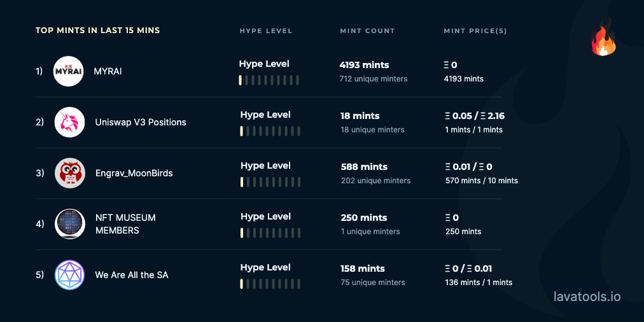Click MYRAI hype level meter
Screen dimensions: 644x322
click(x=269, y=80)
